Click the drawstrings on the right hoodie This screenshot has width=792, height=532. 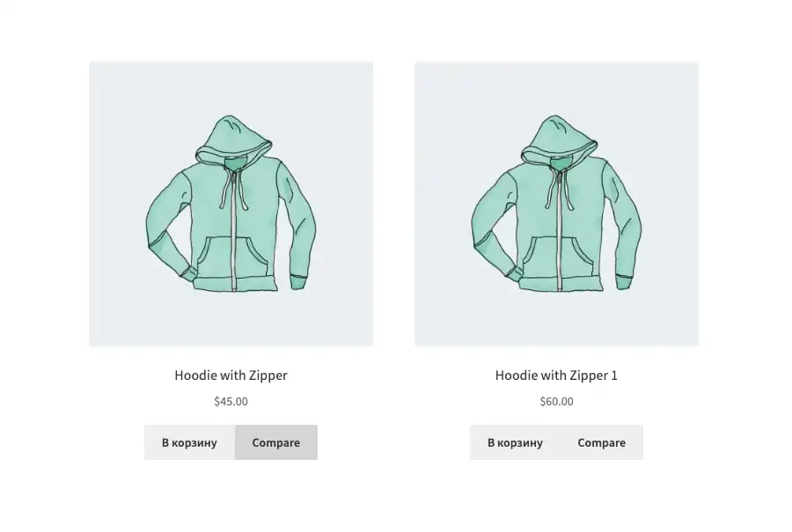coord(561,189)
